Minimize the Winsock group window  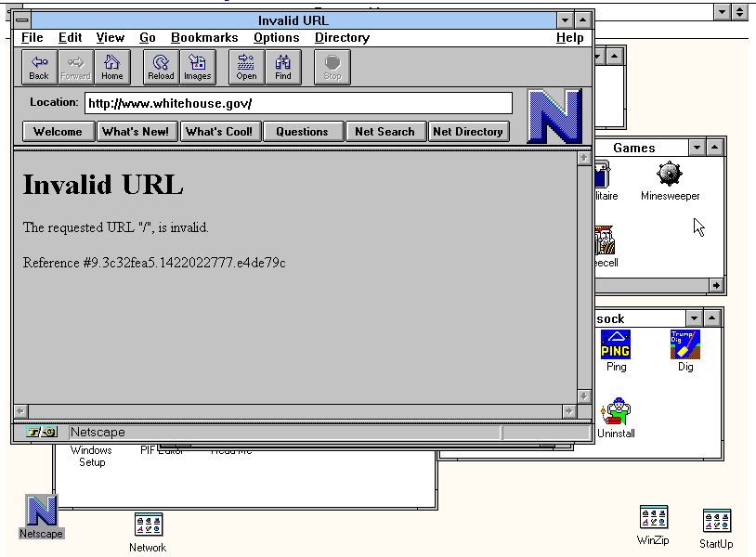[x=694, y=318]
